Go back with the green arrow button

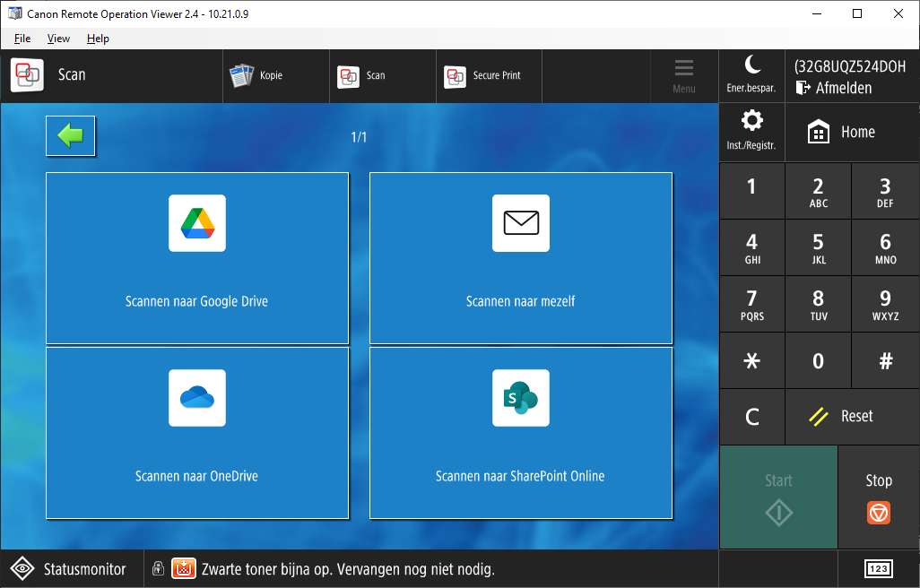[71, 136]
